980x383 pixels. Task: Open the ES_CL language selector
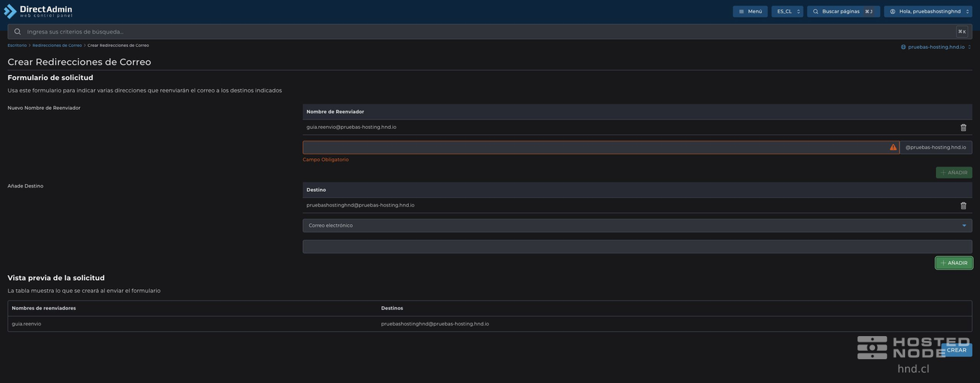[x=787, y=11]
